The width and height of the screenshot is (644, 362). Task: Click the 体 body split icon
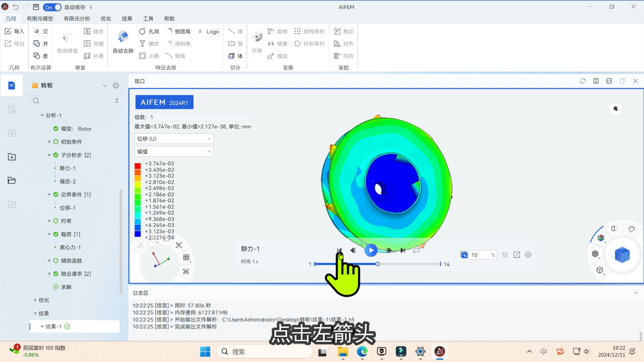232,56
